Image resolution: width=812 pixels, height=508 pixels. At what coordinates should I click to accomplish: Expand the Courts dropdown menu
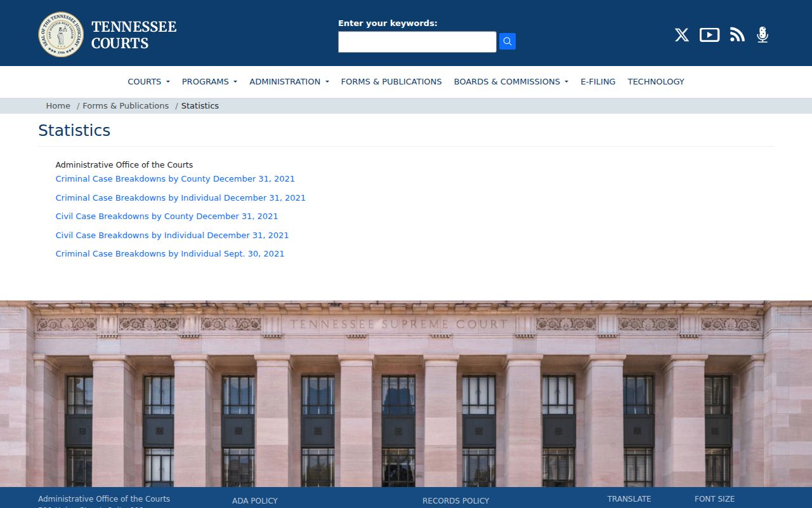click(148, 81)
